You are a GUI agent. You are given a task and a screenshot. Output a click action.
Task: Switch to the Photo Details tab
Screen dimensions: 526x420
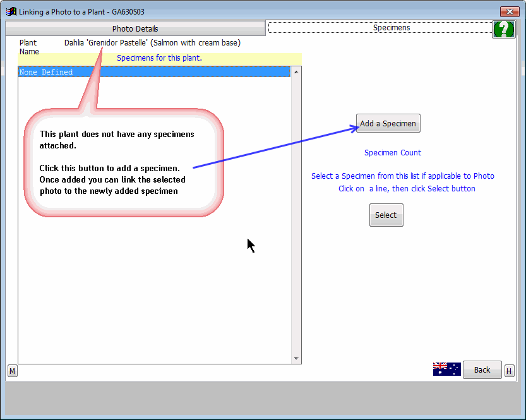[x=135, y=29]
